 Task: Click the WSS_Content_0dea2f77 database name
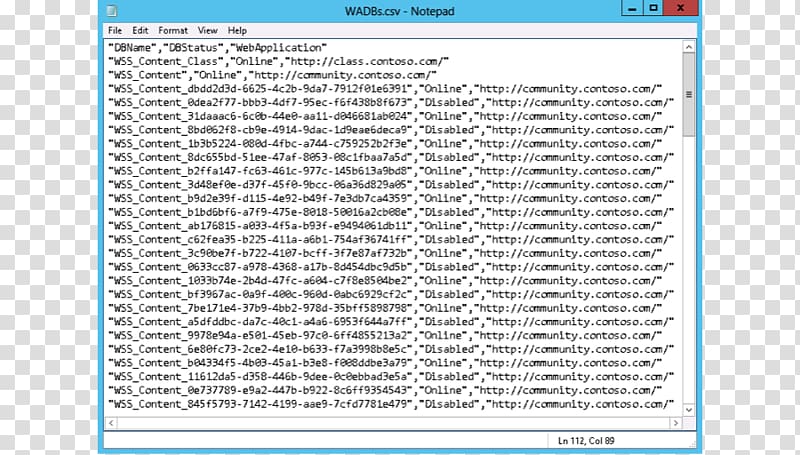[260, 103]
